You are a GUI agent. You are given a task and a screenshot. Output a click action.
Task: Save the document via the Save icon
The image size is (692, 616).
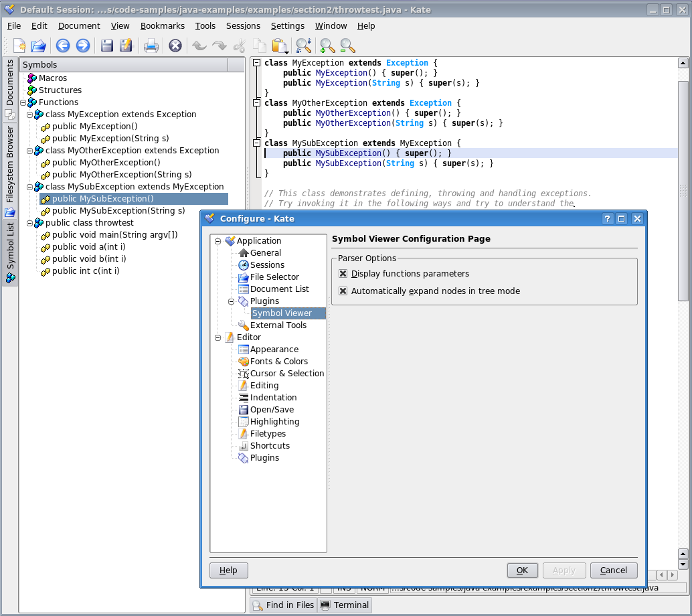click(x=107, y=46)
